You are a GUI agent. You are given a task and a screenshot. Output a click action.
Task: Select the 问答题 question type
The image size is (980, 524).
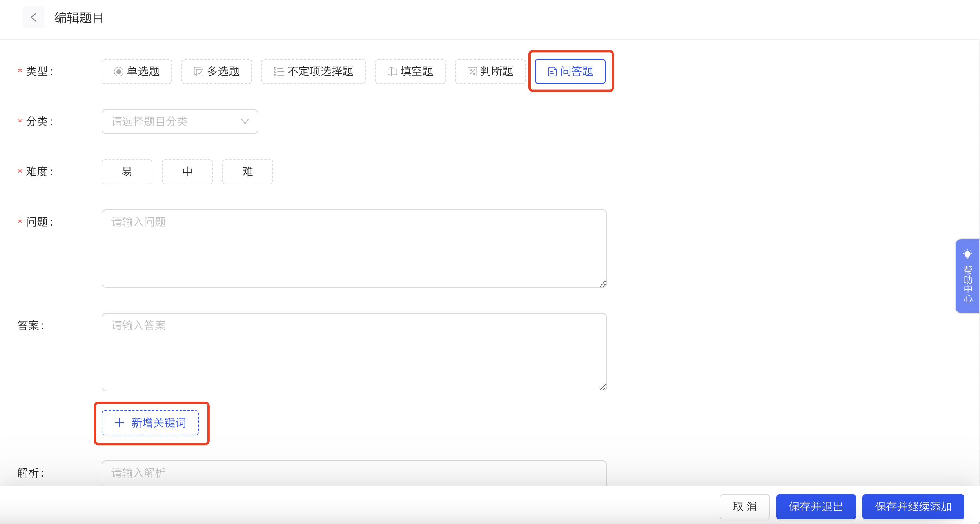point(570,71)
